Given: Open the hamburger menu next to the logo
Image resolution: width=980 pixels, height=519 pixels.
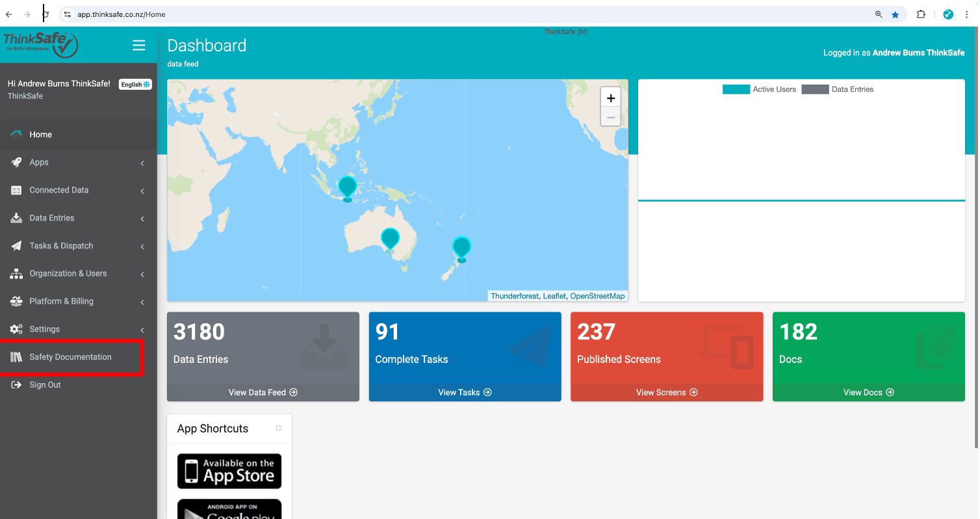Looking at the screenshot, I should click(139, 45).
